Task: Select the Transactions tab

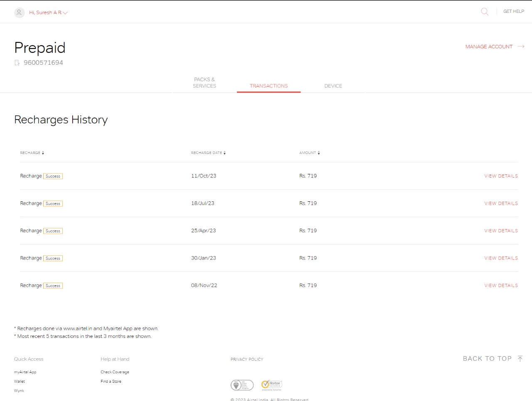Action: (x=268, y=86)
